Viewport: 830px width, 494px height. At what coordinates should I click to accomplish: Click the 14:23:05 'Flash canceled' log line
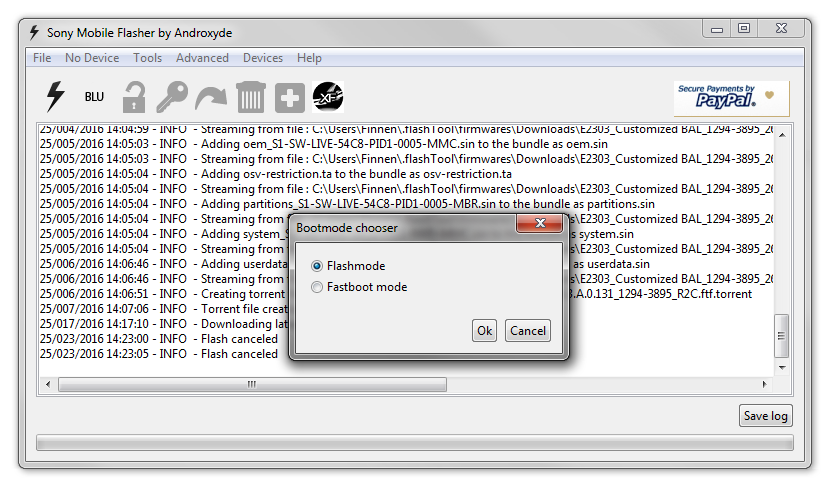159,354
